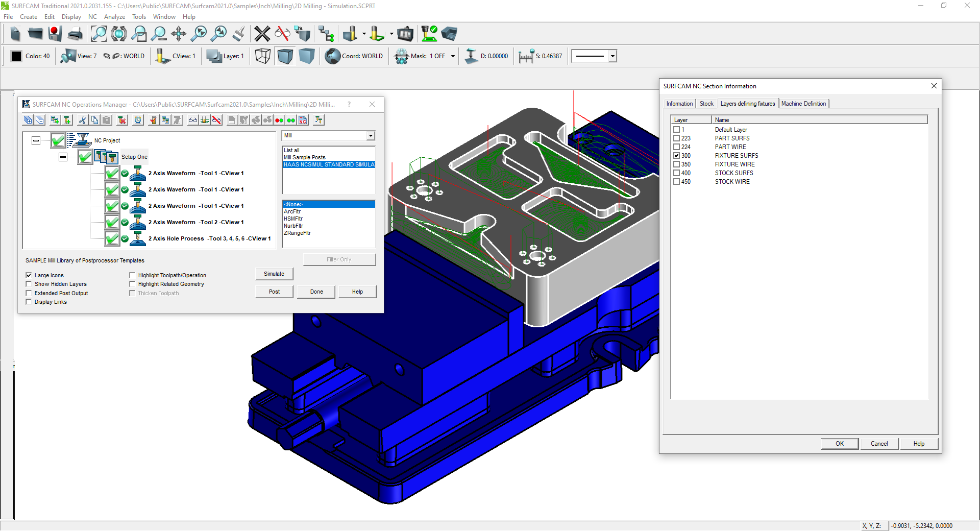The image size is (980, 531).
Task: Click the black Color 40 swatch
Action: tap(16, 56)
